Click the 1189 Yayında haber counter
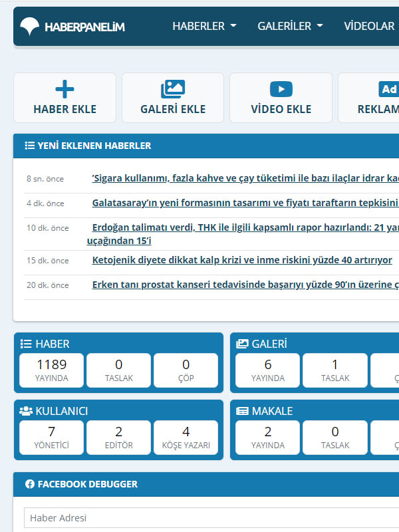Screen dimensions: 399x532 coord(52,370)
